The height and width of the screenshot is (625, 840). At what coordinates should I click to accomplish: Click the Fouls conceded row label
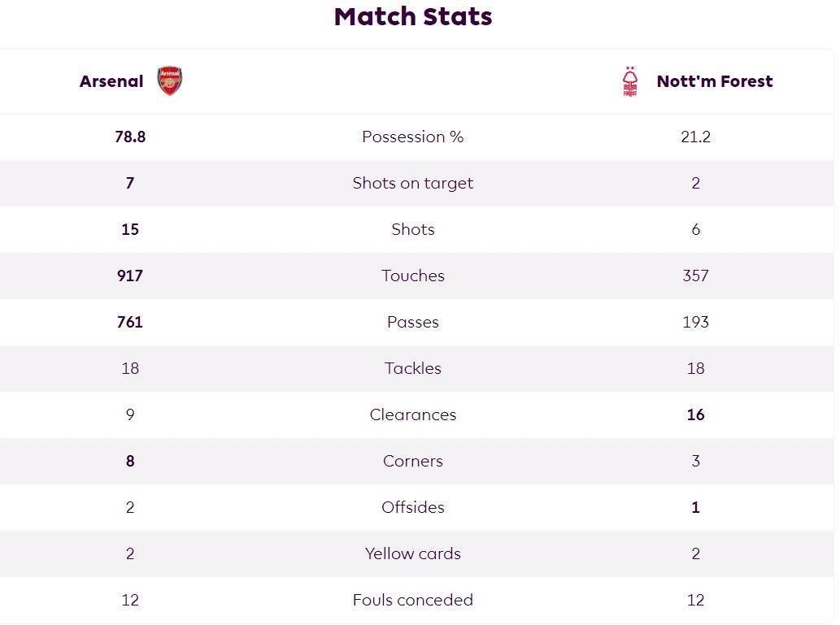[413, 600]
